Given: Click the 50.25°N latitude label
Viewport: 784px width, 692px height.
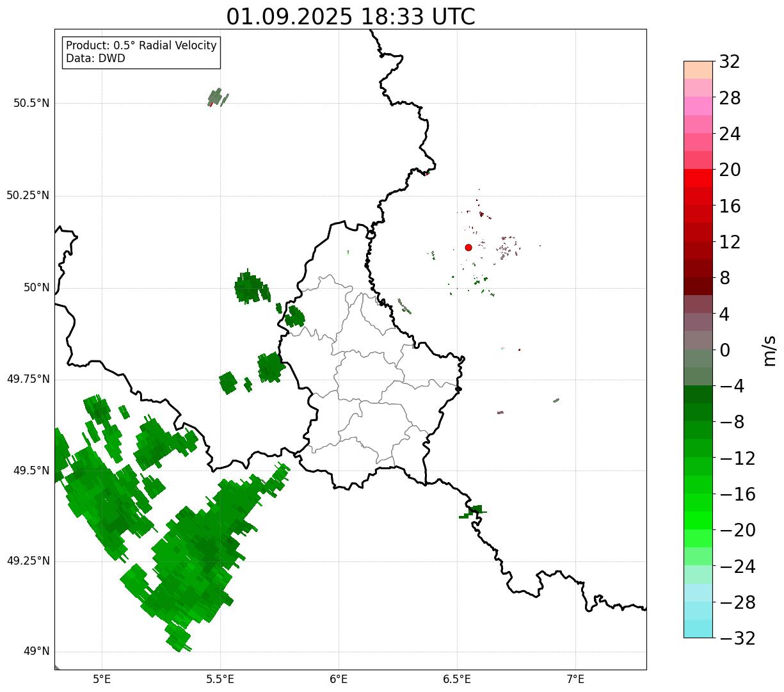Looking at the screenshot, I should pyautogui.click(x=28, y=195).
